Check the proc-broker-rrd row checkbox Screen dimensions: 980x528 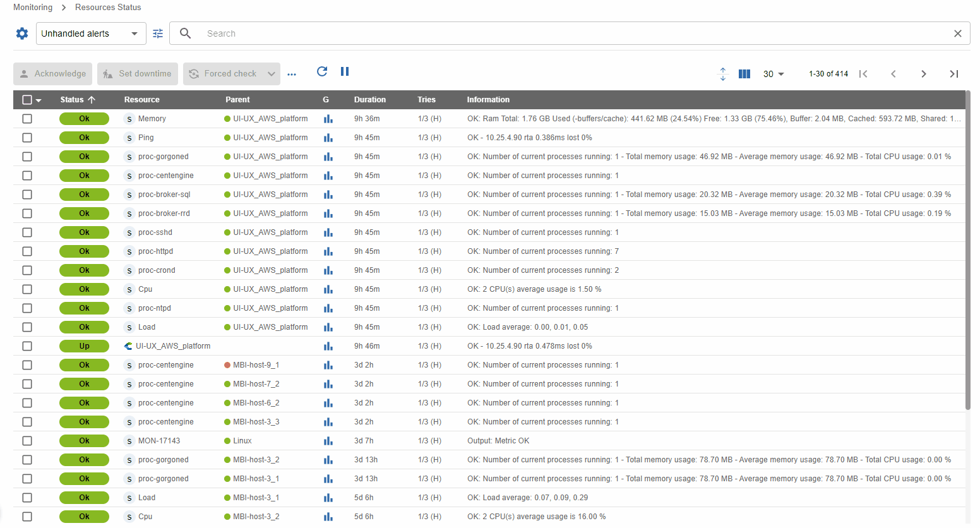pos(27,213)
